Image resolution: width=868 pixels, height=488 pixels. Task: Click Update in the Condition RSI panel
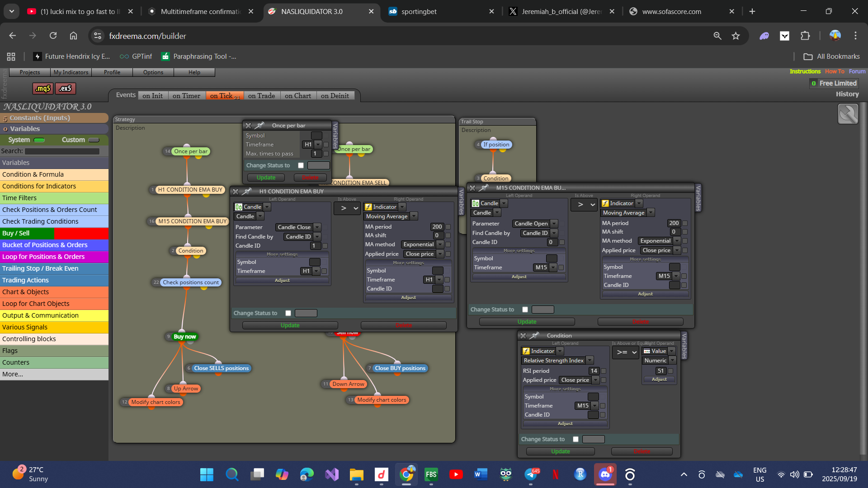(560, 451)
